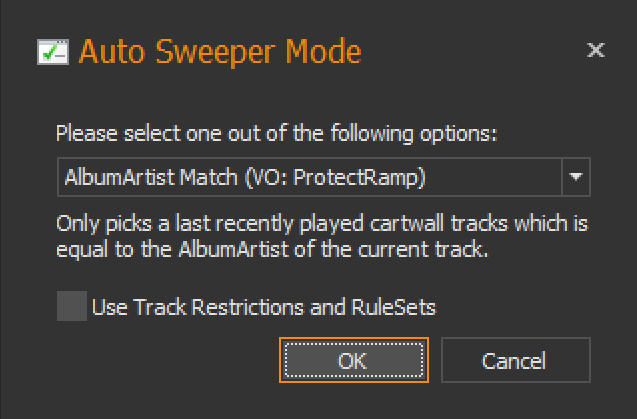This screenshot has height=419, width=637.
Task: Click the green checkmark window icon
Action: [x=53, y=52]
